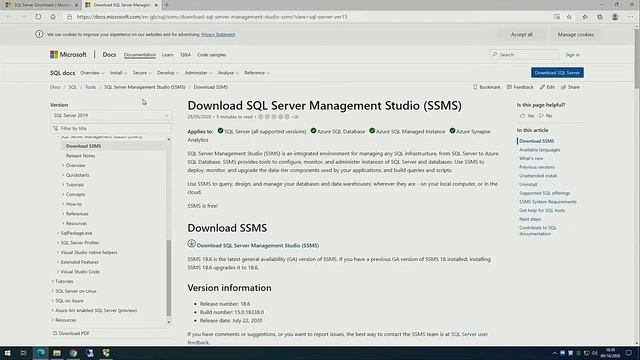Click the Bookmark icon
640x360 pixels.
coord(475,87)
